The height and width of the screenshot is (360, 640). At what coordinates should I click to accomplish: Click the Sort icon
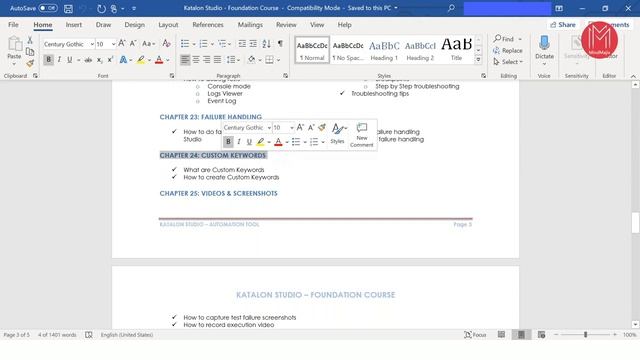tap(267, 43)
